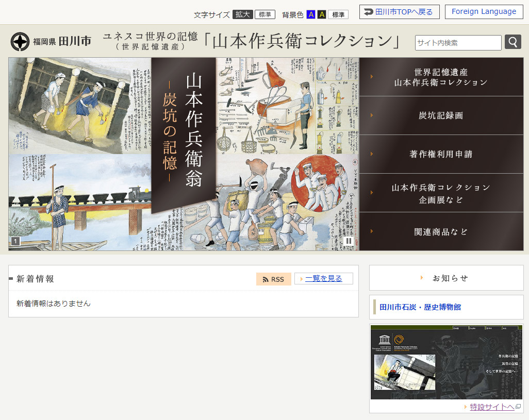Click the RSS feed button
Screen dimensions: 529x420
coord(274,279)
